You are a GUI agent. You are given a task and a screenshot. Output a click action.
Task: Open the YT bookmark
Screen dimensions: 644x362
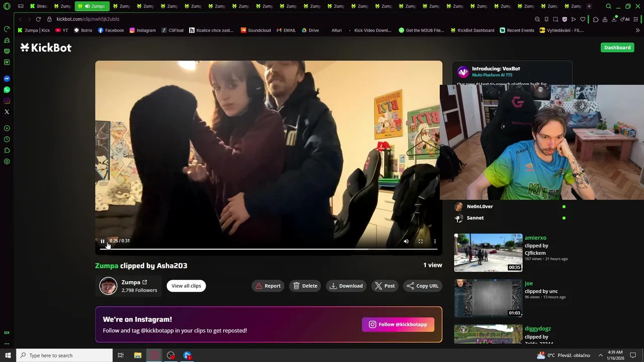click(x=62, y=30)
